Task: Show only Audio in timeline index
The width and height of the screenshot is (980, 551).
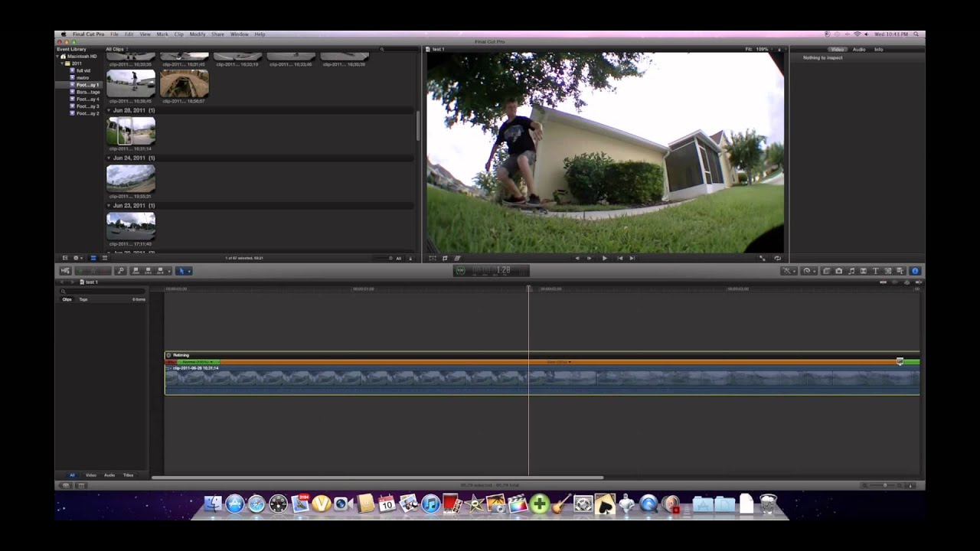Action: (109, 475)
